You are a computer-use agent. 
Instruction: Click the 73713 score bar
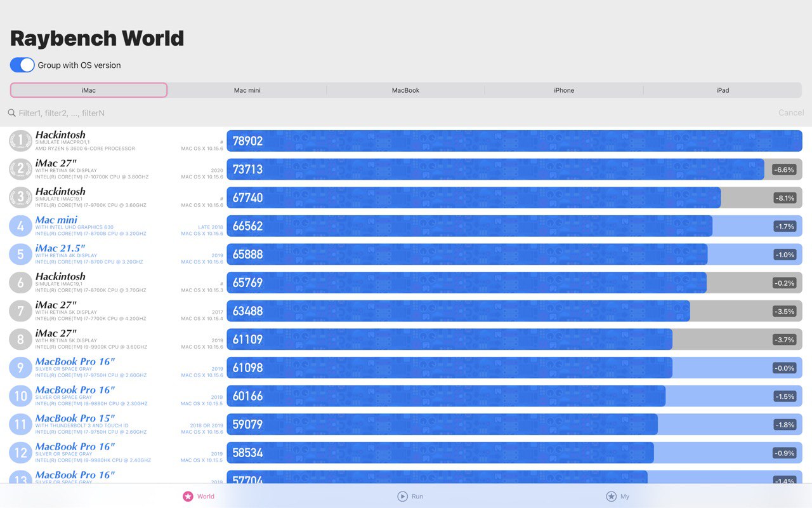(x=495, y=170)
